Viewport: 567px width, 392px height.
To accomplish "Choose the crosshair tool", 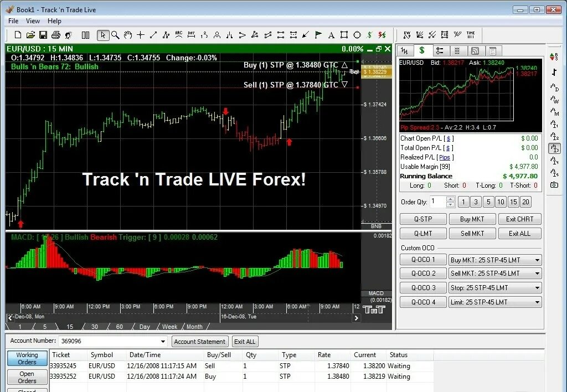I will [141, 35].
